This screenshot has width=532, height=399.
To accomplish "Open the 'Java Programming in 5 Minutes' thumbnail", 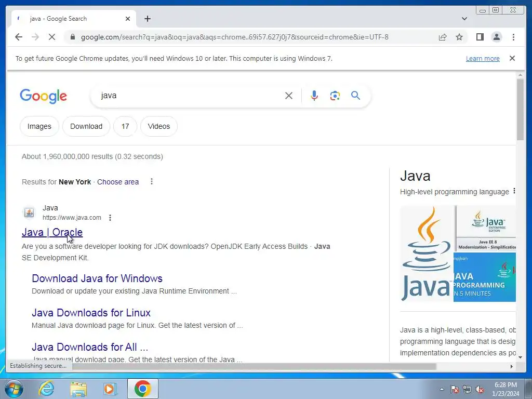I will (x=485, y=277).
